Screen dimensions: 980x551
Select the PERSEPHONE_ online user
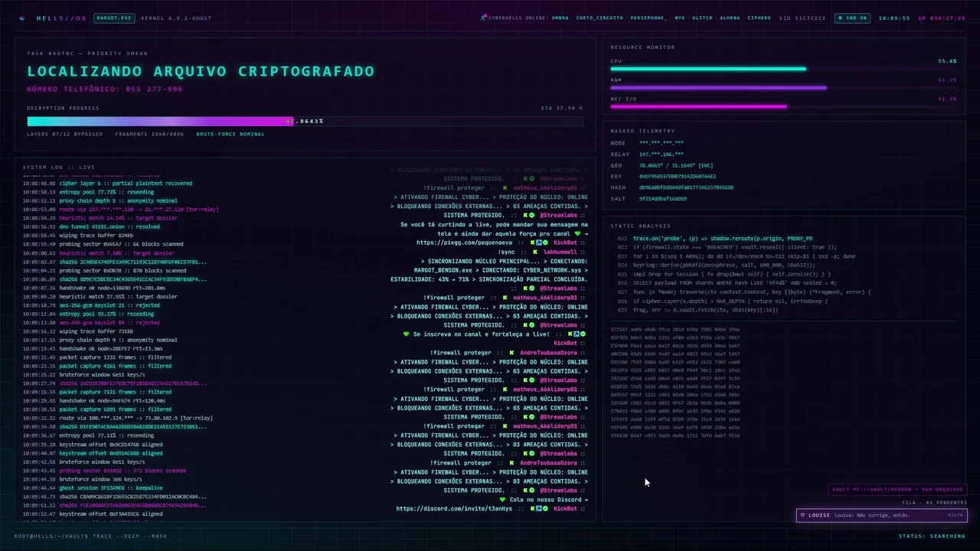(648, 18)
